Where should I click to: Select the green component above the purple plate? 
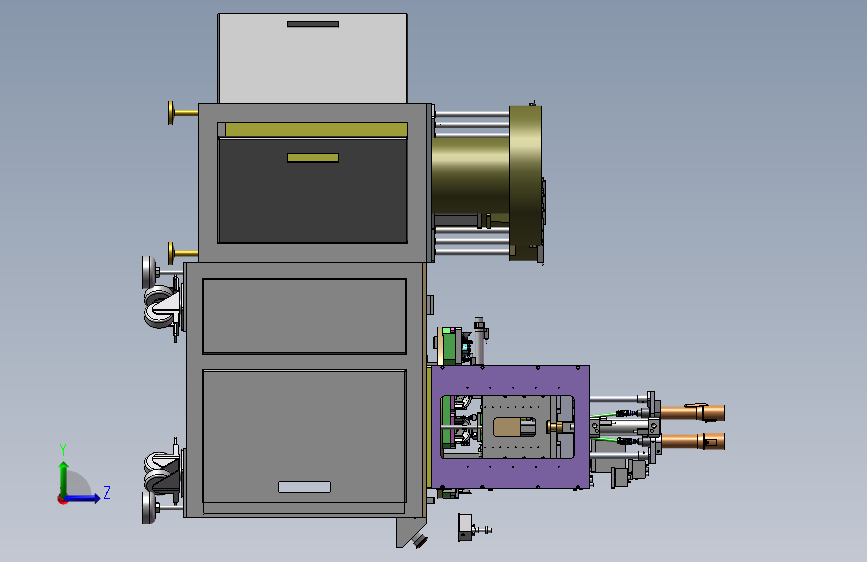point(448,346)
